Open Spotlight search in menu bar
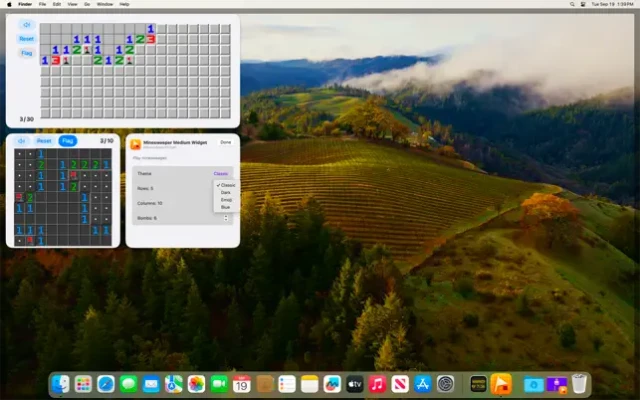This screenshot has width=640, height=400. coord(572,4)
